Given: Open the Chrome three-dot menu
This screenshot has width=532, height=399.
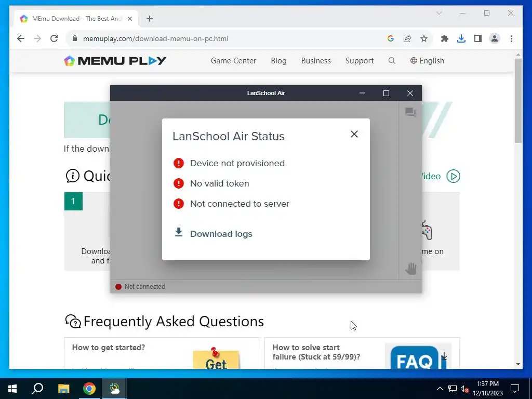Looking at the screenshot, I should click(x=511, y=38).
